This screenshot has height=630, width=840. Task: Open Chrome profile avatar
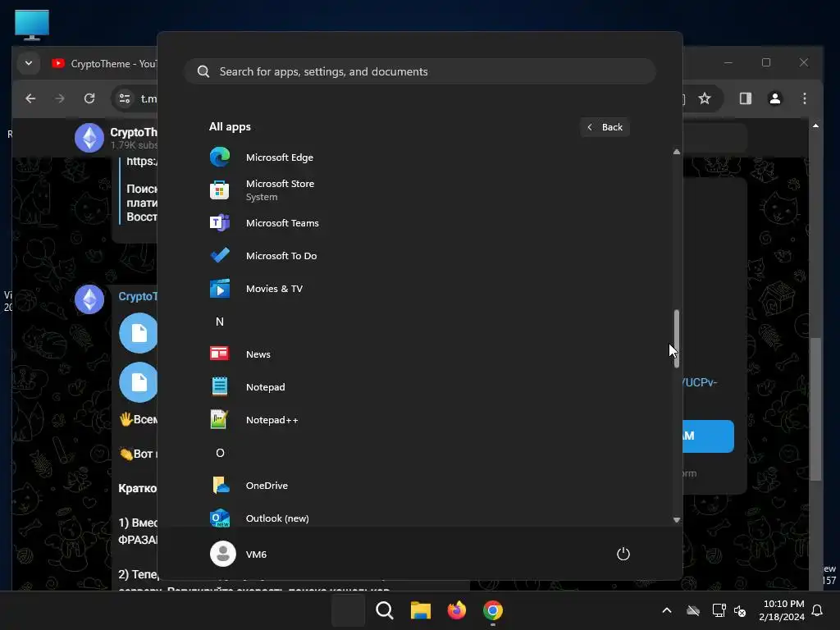pyautogui.click(x=774, y=98)
